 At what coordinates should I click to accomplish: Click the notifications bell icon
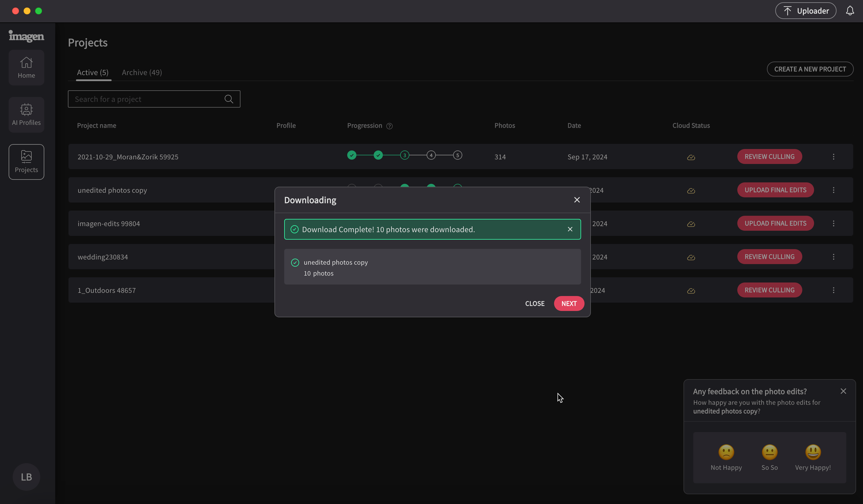click(850, 11)
